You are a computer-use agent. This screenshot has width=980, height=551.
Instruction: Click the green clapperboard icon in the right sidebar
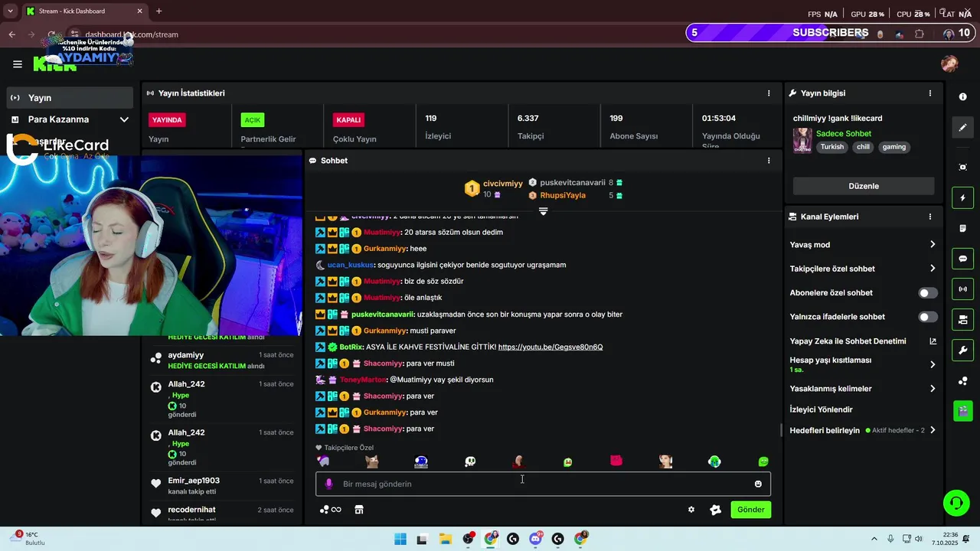point(962,411)
